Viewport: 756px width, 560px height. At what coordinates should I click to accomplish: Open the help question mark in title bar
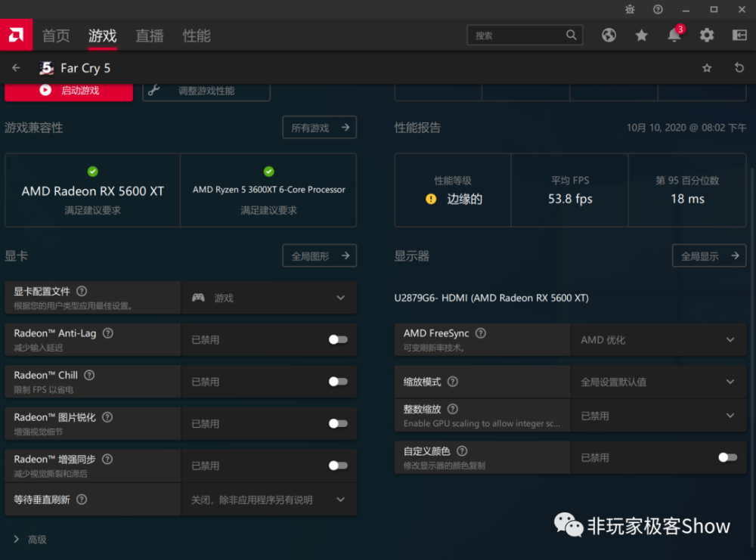[x=658, y=9]
